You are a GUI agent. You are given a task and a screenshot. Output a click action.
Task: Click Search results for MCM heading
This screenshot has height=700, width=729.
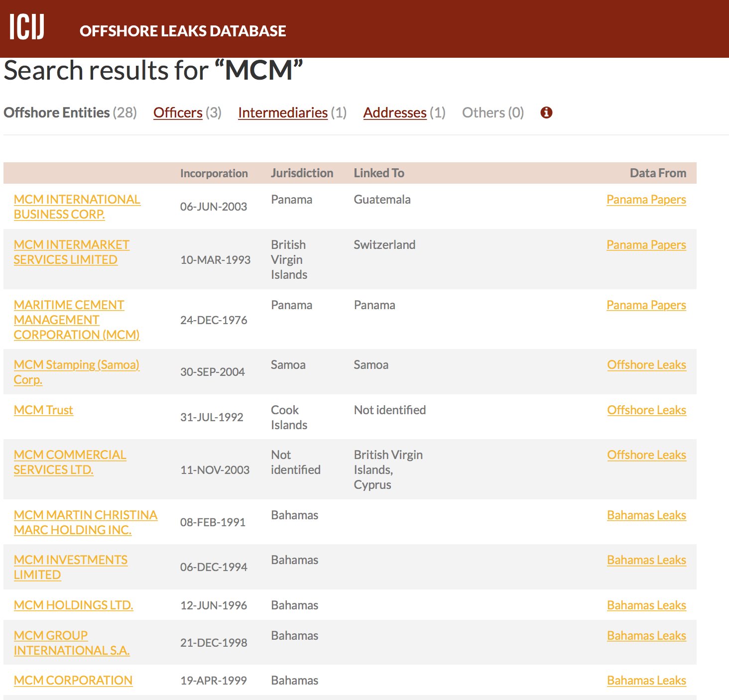click(153, 70)
